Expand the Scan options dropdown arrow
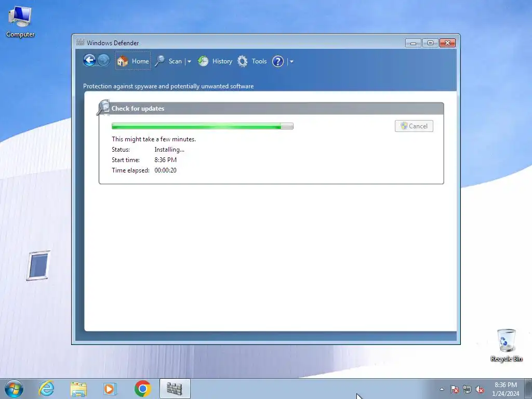The image size is (532, 399). [189, 61]
